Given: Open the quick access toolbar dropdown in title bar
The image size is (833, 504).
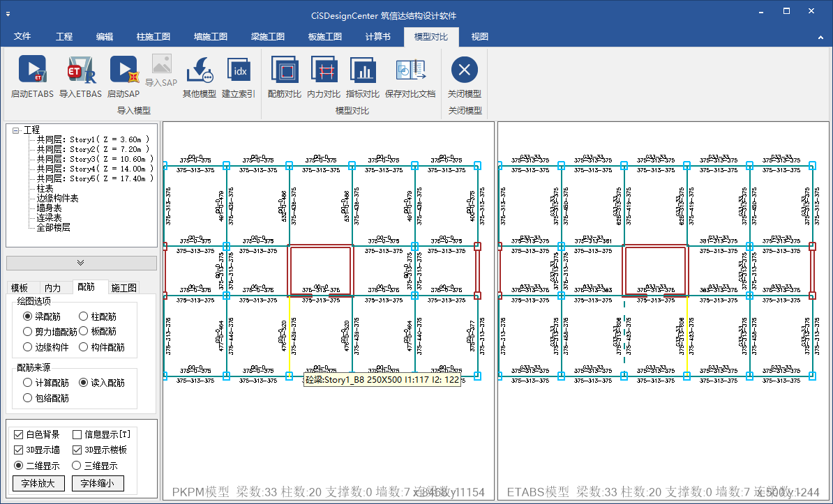Looking at the screenshot, I should click(x=8, y=15).
